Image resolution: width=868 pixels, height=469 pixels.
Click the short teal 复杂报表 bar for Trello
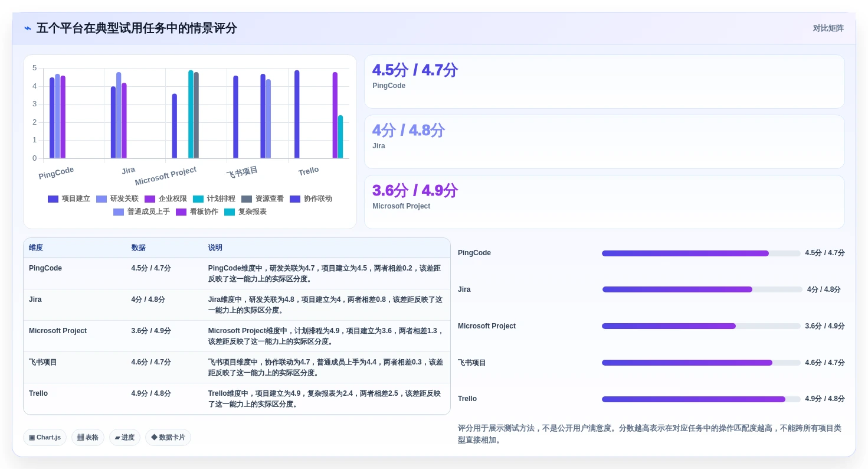click(340, 137)
